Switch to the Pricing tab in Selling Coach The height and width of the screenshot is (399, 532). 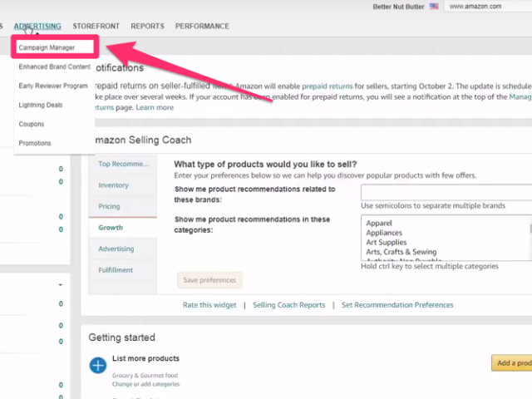[109, 206]
